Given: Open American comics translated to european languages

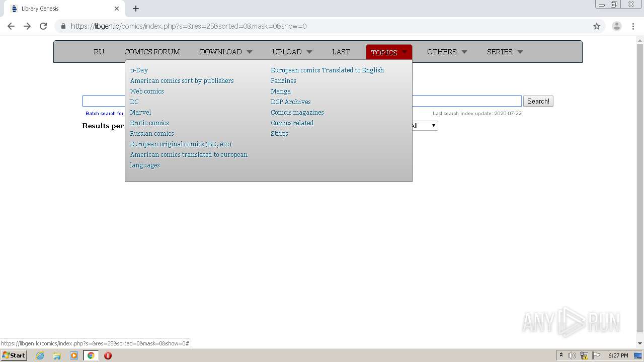Looking at the screenshot, I should 189,160.
